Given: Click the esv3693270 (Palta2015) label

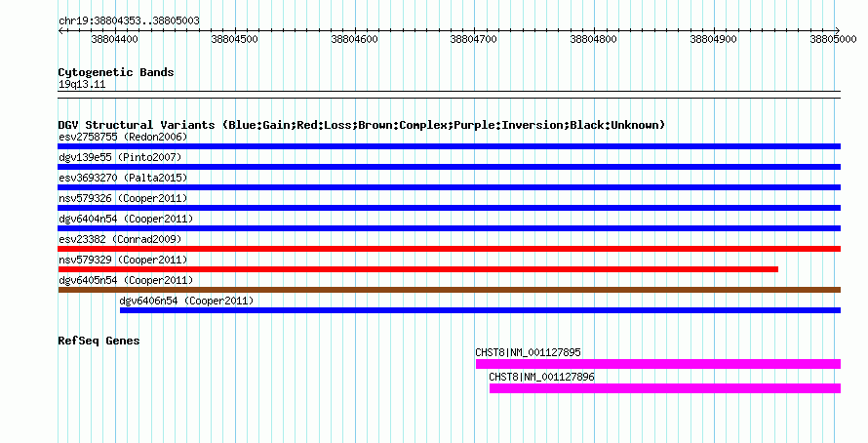Looking at the screenshot, I should click(x=123, y=178).
